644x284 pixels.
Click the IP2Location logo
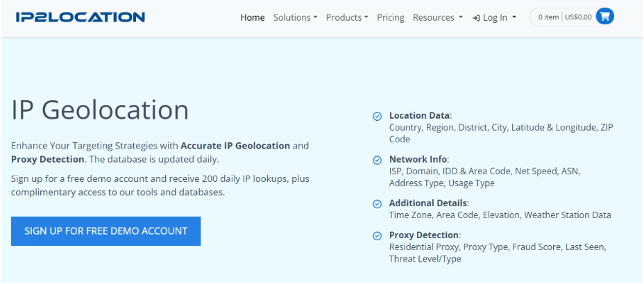coord(80,17)
